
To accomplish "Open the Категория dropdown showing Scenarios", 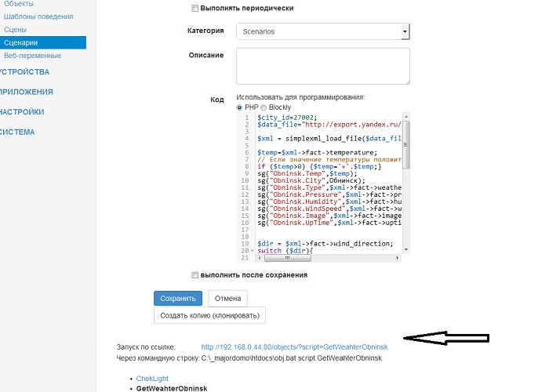I will 322,31.
